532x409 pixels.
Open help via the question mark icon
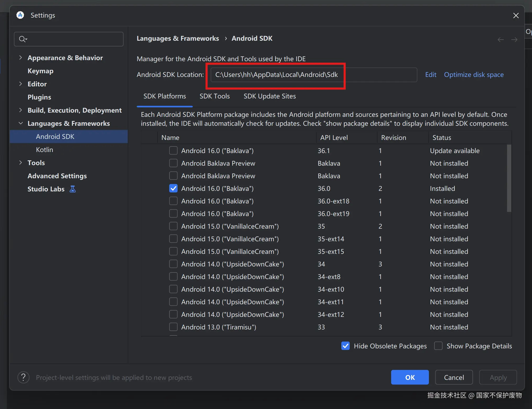click(x=23, y=377)
